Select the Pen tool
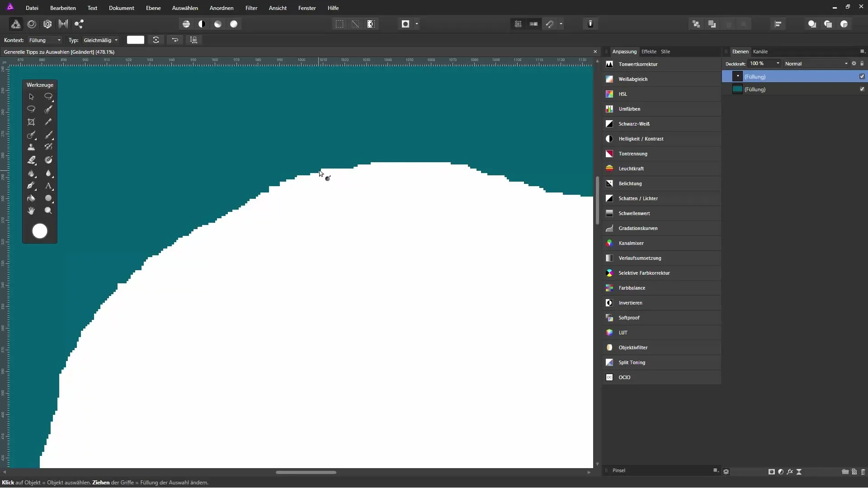 (x=31, y=186)
